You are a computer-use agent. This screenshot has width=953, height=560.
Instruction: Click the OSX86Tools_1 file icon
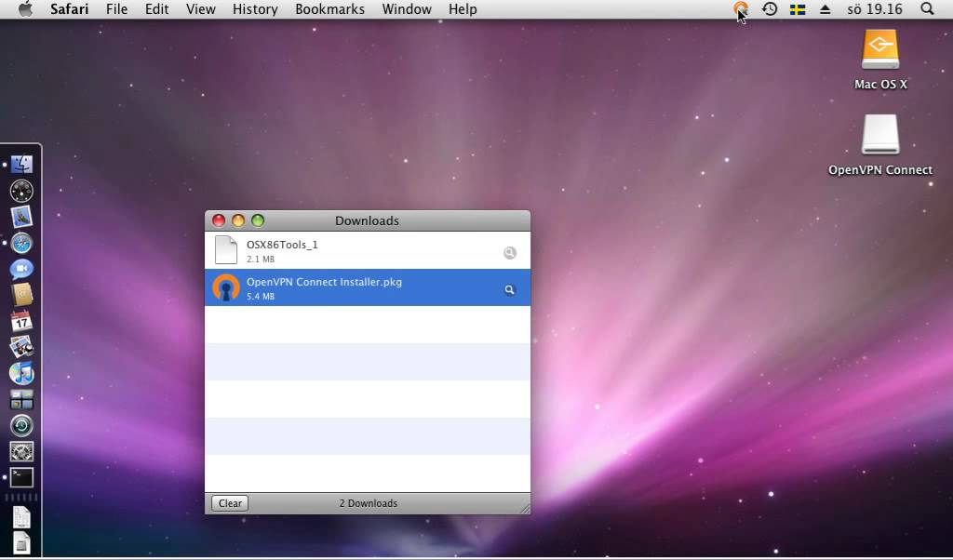pyautogui.click(x=226, y=249)
